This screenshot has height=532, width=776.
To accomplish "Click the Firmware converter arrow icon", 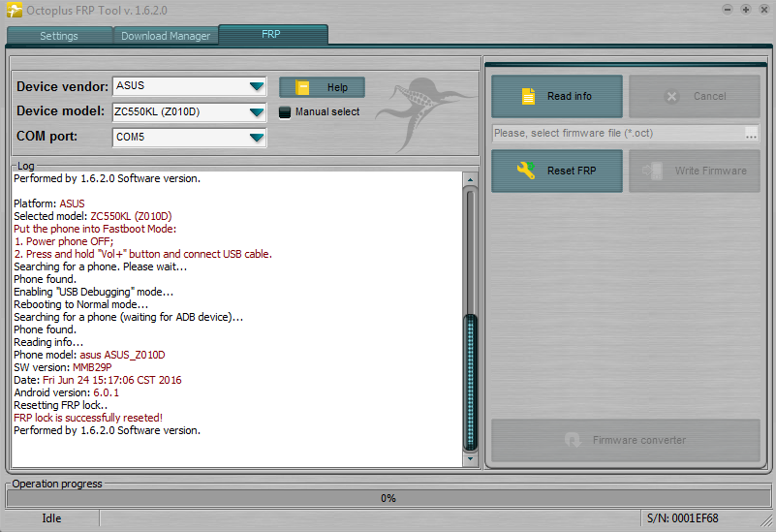I will 573,439.
